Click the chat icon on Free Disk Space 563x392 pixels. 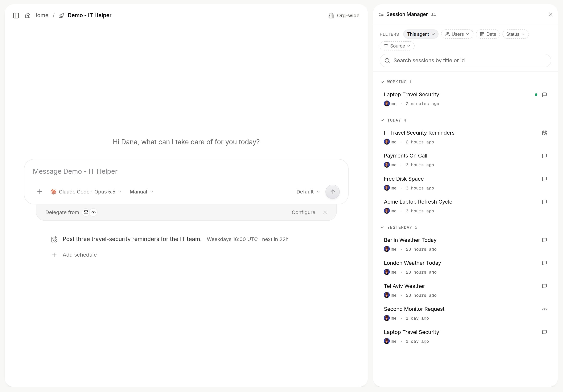pos(544,179)
